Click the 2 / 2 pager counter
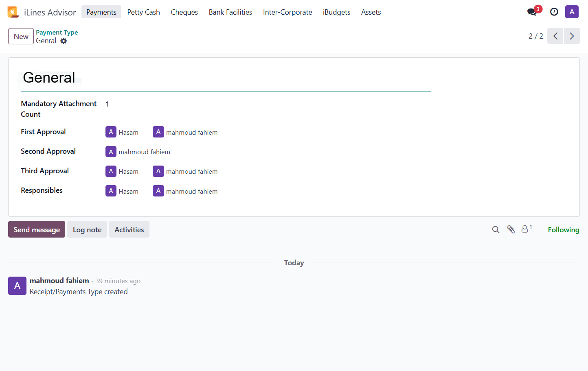Viewport: 588px width, 371px height. 536,36
